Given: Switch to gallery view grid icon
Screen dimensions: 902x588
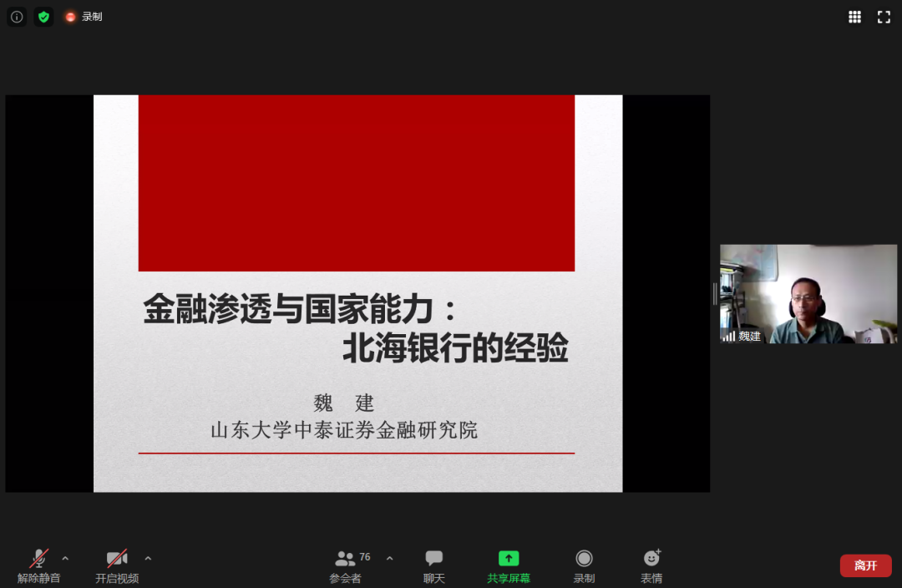Looking at the screenshot, I should 854,17.
